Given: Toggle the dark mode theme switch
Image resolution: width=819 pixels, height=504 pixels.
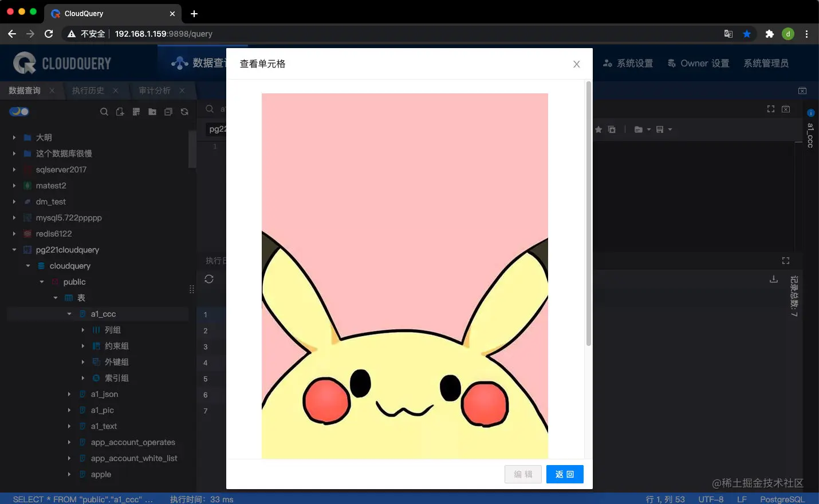Looking at the screenshot, I should 19,112.
